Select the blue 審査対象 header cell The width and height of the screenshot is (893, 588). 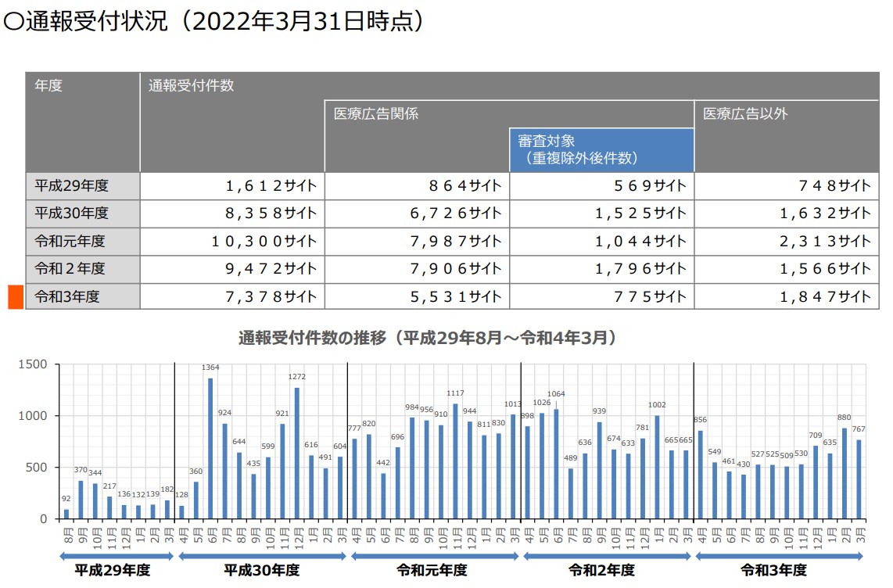tap(601, 149)
